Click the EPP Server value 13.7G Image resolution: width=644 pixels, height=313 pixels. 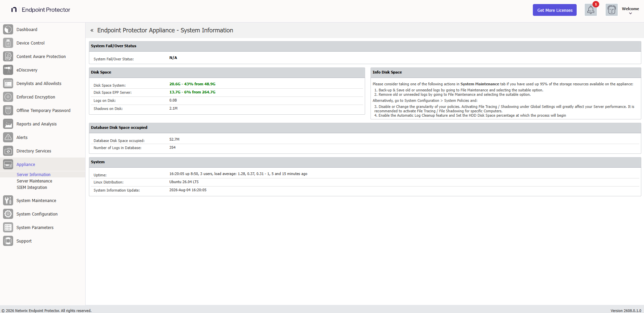click(x=192, y=92)
